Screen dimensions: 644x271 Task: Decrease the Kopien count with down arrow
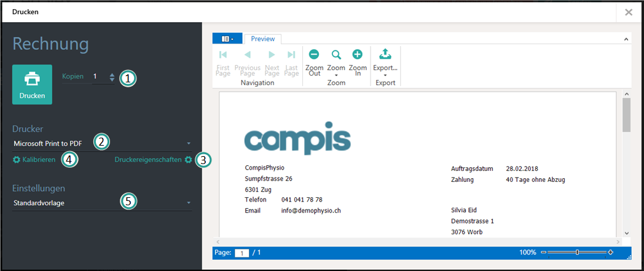pos(112,79)
